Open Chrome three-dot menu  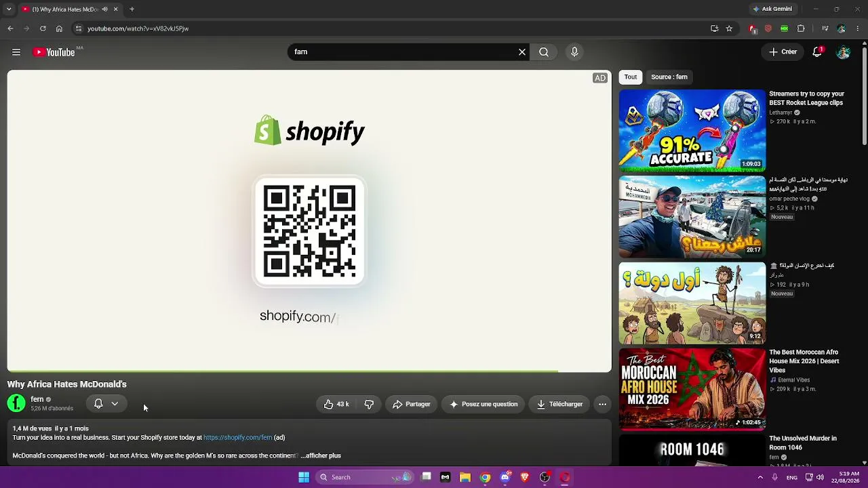click(858, 28)
